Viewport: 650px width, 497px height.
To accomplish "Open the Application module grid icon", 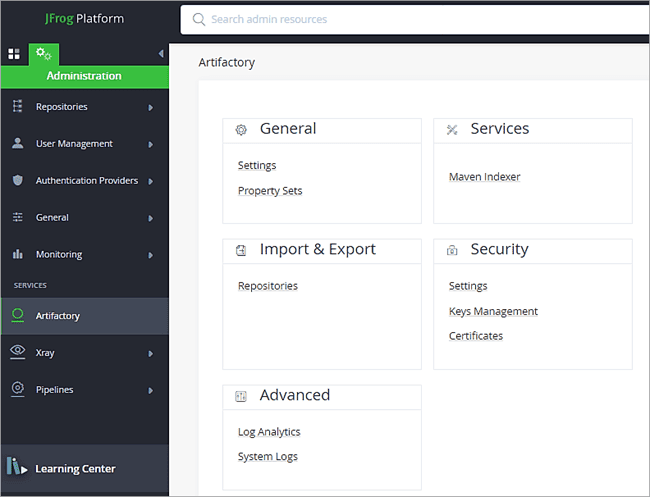I will coord(14,54).
